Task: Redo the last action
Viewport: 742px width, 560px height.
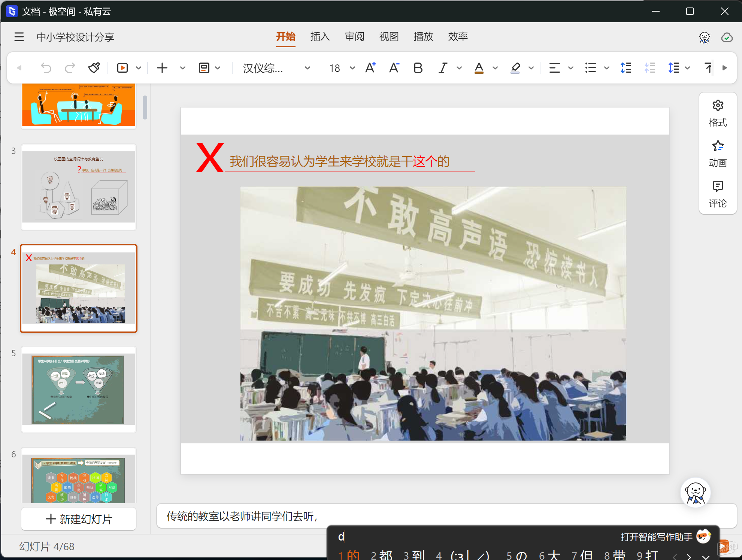Action: [70, 68]
